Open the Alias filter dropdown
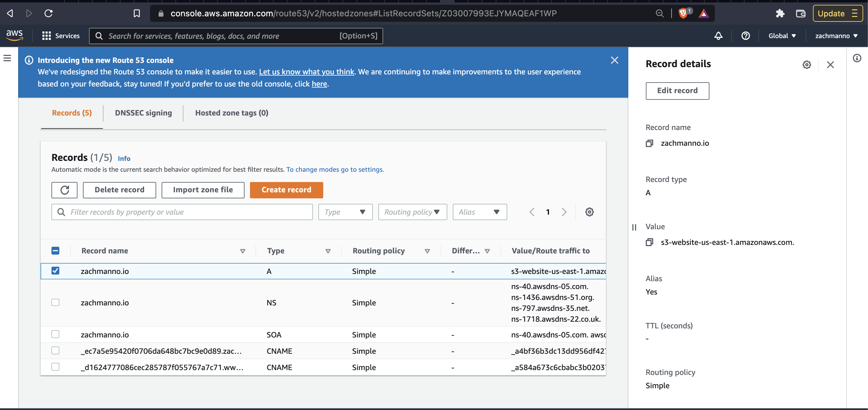868x410 pixels. click(x=479, y=212)
